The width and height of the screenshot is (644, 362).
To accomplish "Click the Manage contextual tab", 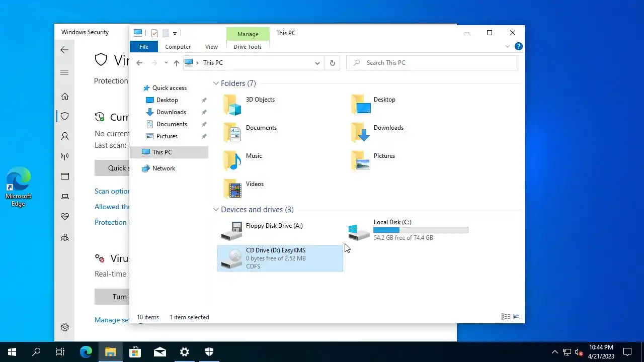I will 248,34.
